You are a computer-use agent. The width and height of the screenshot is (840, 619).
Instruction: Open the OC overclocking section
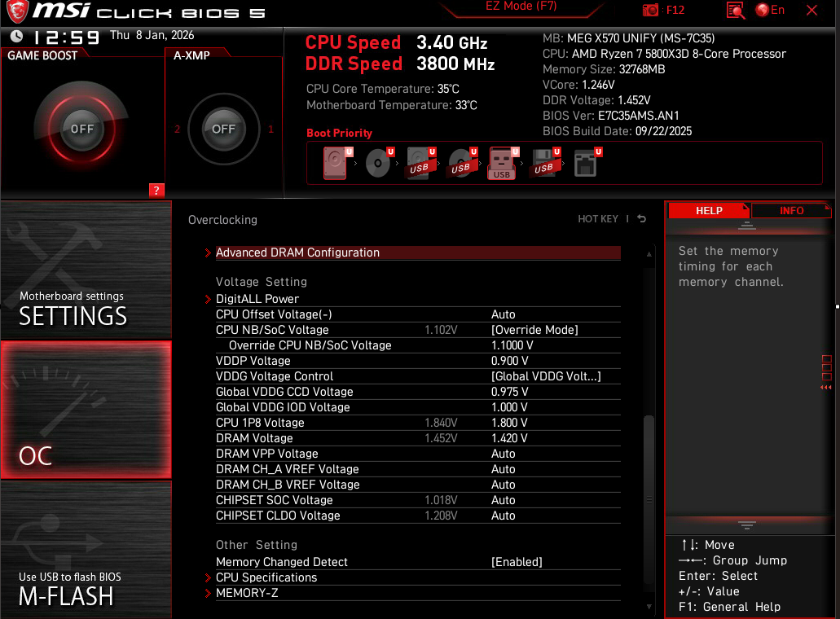(86, 410)
